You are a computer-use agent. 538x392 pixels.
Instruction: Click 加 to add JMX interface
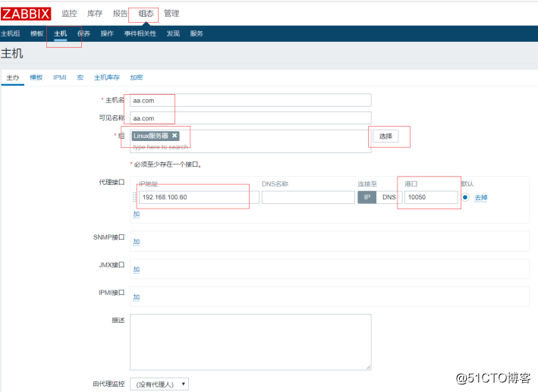coord(137,270)
